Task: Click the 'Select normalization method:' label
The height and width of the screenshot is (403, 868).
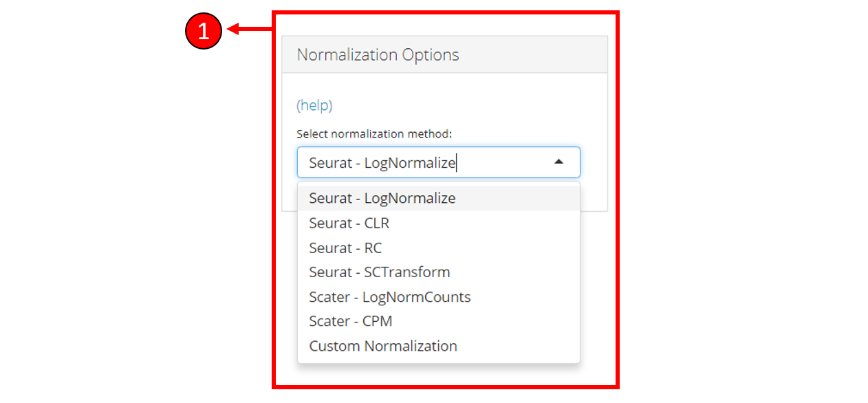Action: pyautogui.click(x=374, y=133)
